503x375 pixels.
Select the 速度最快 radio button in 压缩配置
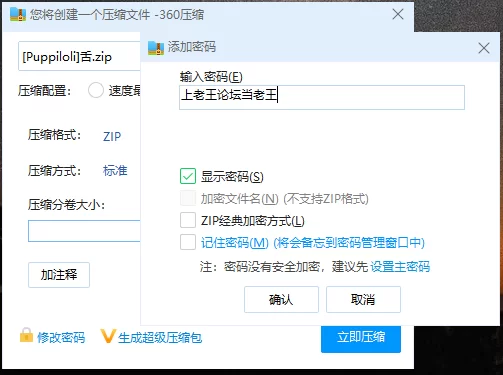tap(96, 90)
